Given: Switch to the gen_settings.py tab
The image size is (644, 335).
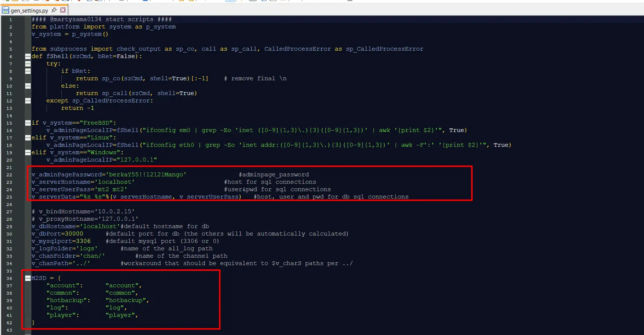Looking at the screenshot, I should click(30, 10).
